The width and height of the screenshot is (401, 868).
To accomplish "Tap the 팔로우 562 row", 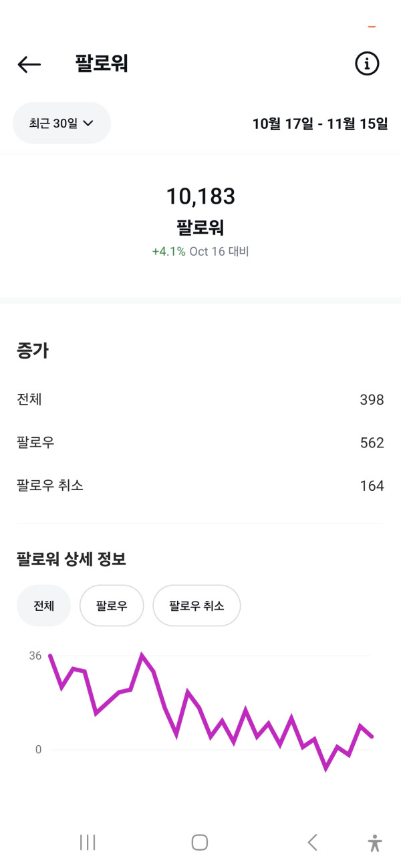I will click(200, 443).
